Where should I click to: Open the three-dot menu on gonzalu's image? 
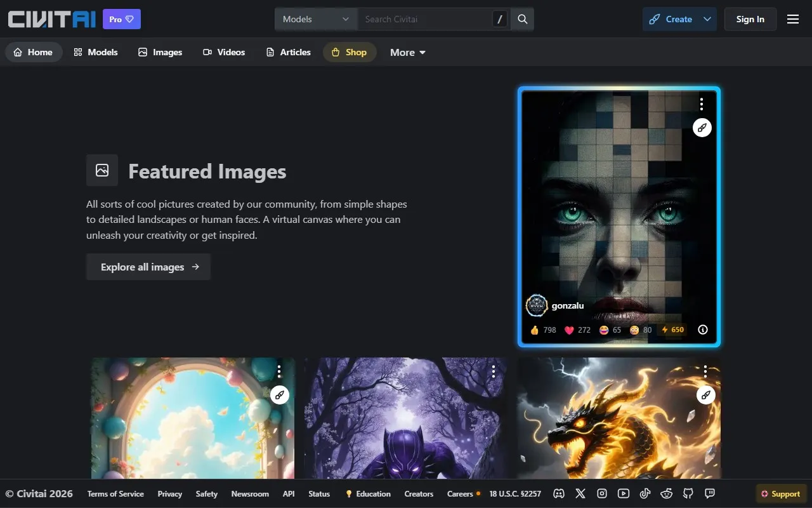click(x=701, y=104)
